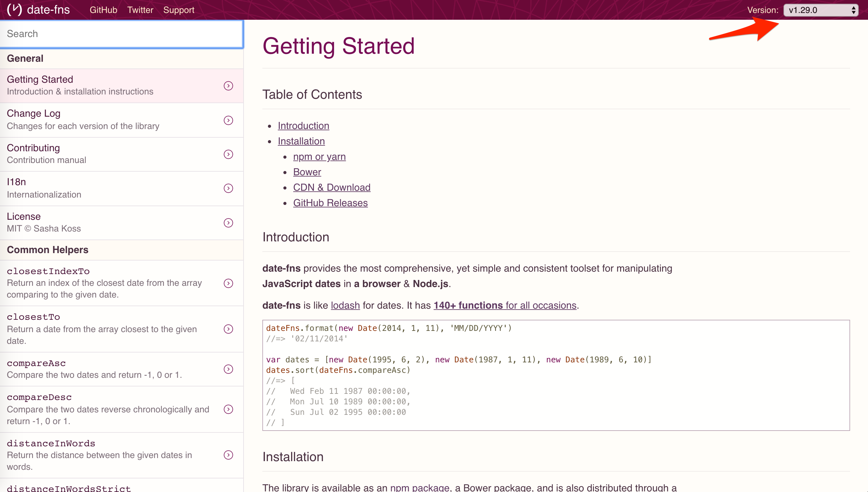Open I18n using its circular arrow icon
This screenshot has width=868, height=492.
228,188
